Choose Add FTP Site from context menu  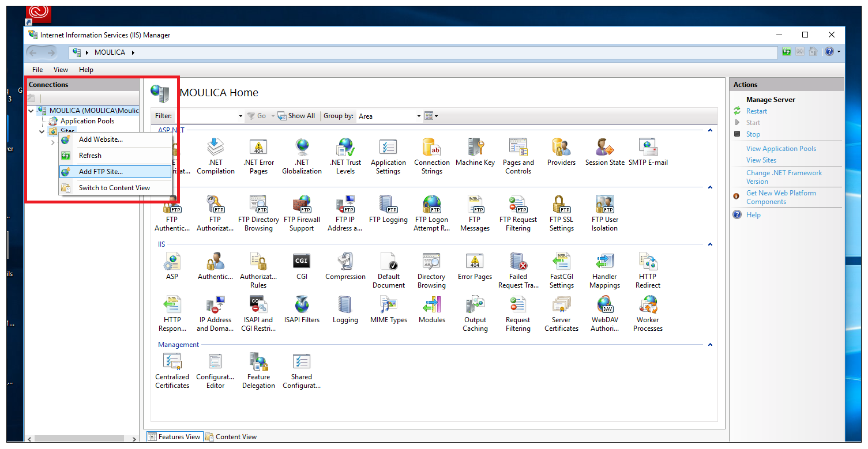(x=115, y=172)
